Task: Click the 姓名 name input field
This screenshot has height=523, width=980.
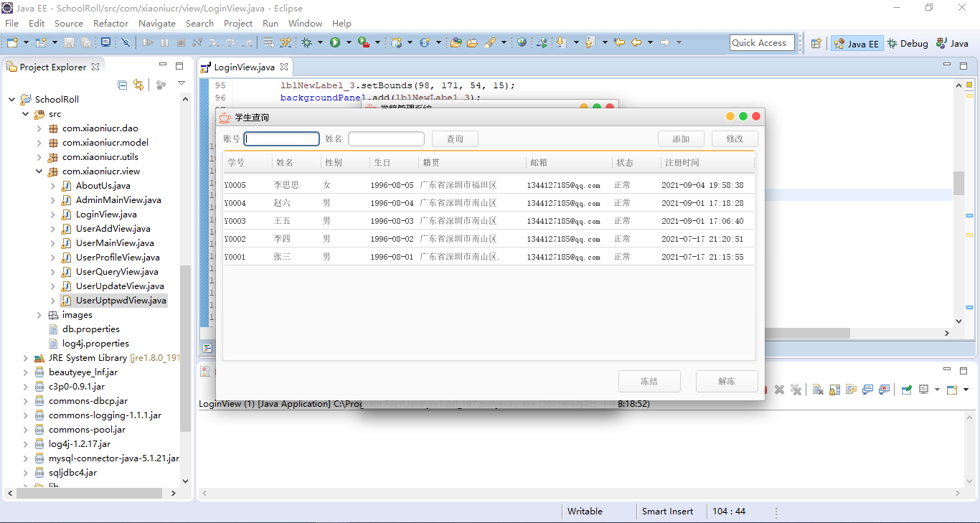Action: (387, 138)
